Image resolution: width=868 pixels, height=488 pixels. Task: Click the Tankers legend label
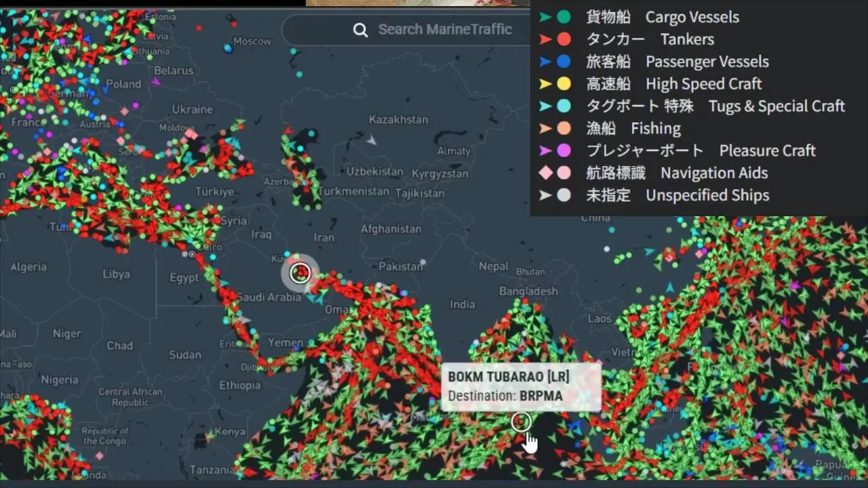coord(687,39)
